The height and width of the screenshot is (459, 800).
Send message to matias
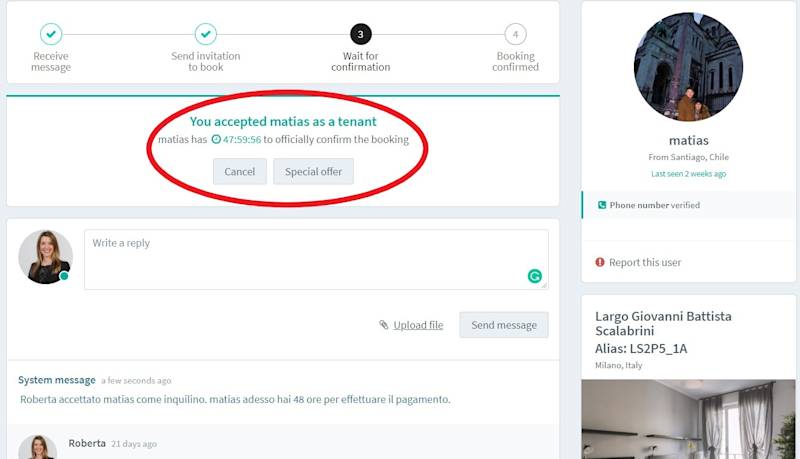point(504,325)
